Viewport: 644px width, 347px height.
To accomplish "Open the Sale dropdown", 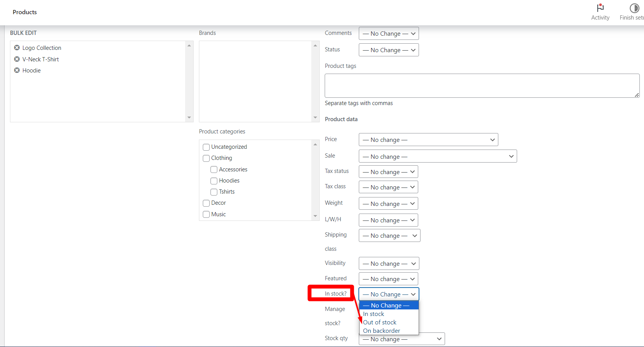I will point(437,156).
